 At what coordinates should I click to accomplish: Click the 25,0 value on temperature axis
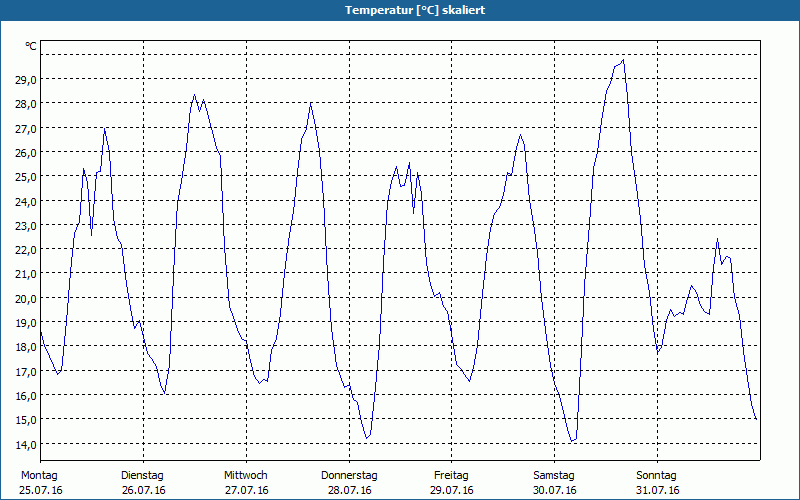(x=26, y=177)
